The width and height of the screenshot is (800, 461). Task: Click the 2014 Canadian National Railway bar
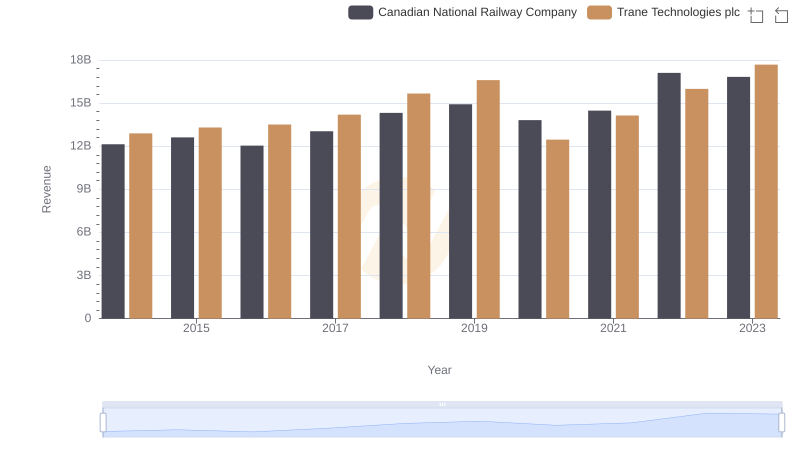pyautogui.click(x=113, y=231)
